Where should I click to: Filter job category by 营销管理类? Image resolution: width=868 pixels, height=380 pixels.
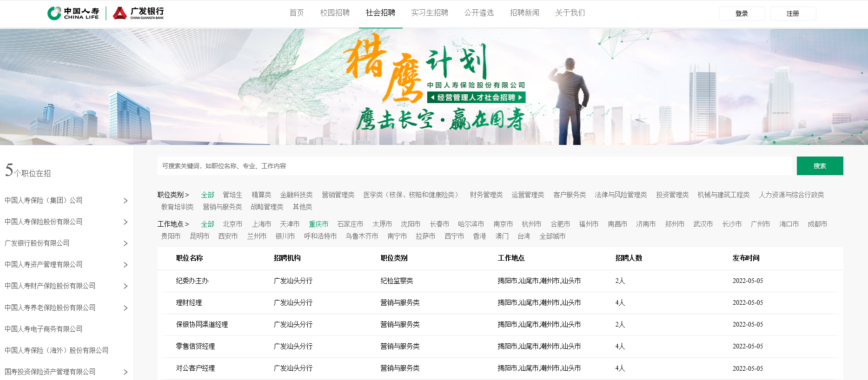pos(338,195)
